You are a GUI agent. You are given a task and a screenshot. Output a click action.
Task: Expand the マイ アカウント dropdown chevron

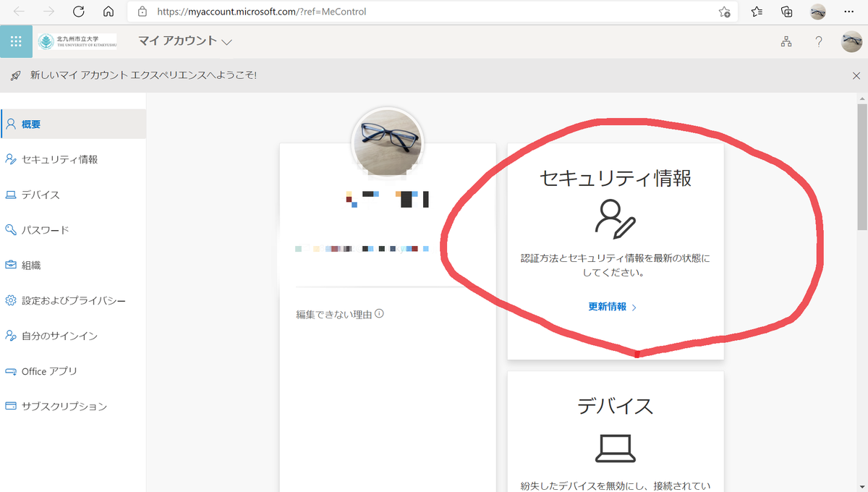coord(226,42)
